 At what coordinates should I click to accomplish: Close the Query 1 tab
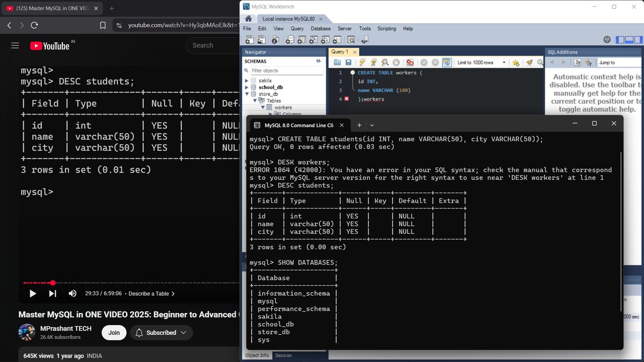354,52
